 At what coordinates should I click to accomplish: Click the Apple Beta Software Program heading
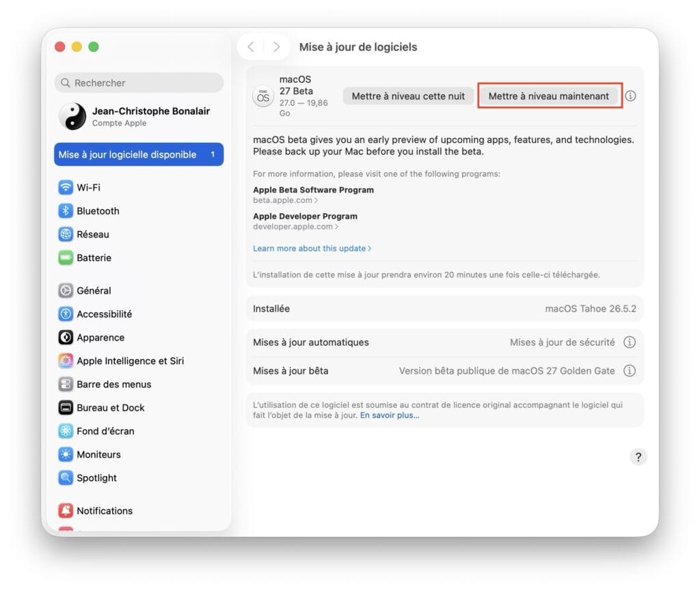pos(313,189)
